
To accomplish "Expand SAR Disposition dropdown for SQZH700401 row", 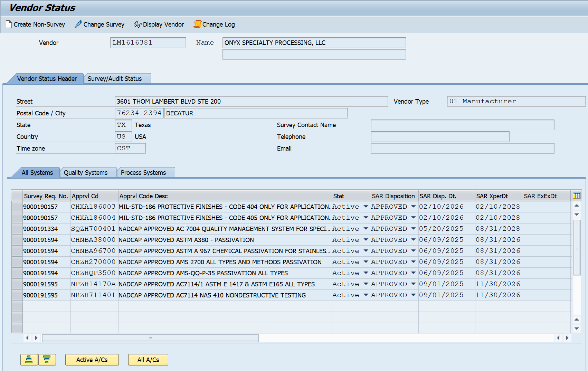I will pyautogui.click(x=413, y=229).
